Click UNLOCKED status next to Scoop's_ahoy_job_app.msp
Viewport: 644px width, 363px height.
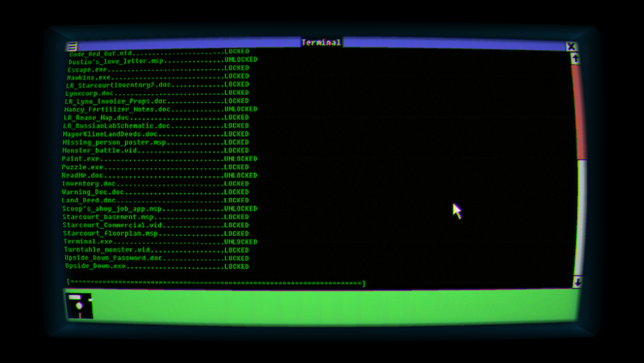point(241,209)
